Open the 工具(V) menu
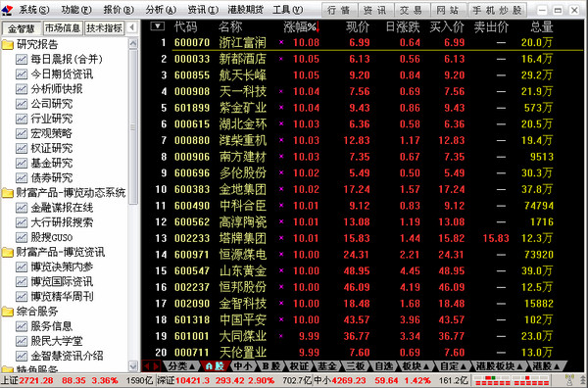This screenshot has height=388, width=588. [287, 10]
